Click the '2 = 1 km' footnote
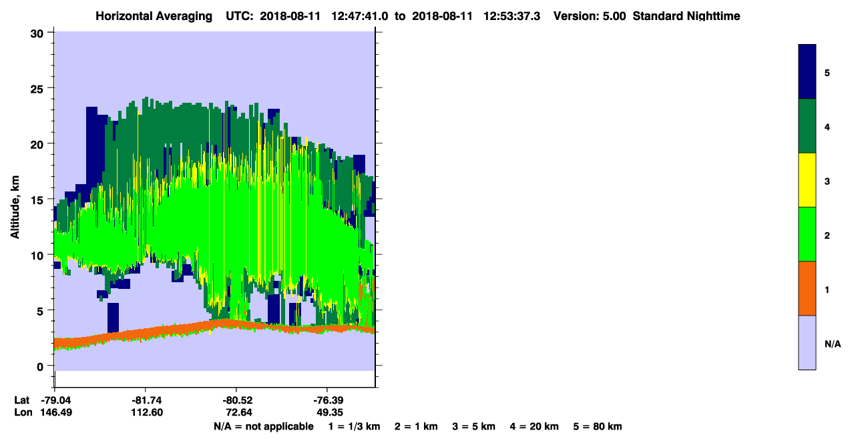 pyautogui.click(x=415, y=426)
